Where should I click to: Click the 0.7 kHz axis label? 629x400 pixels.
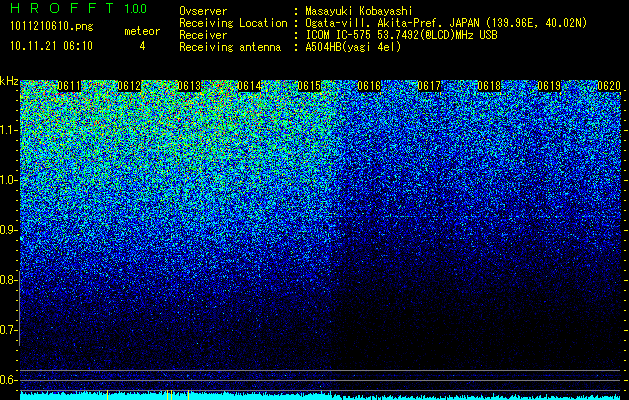pyautogui.click(x=9, y=330)
